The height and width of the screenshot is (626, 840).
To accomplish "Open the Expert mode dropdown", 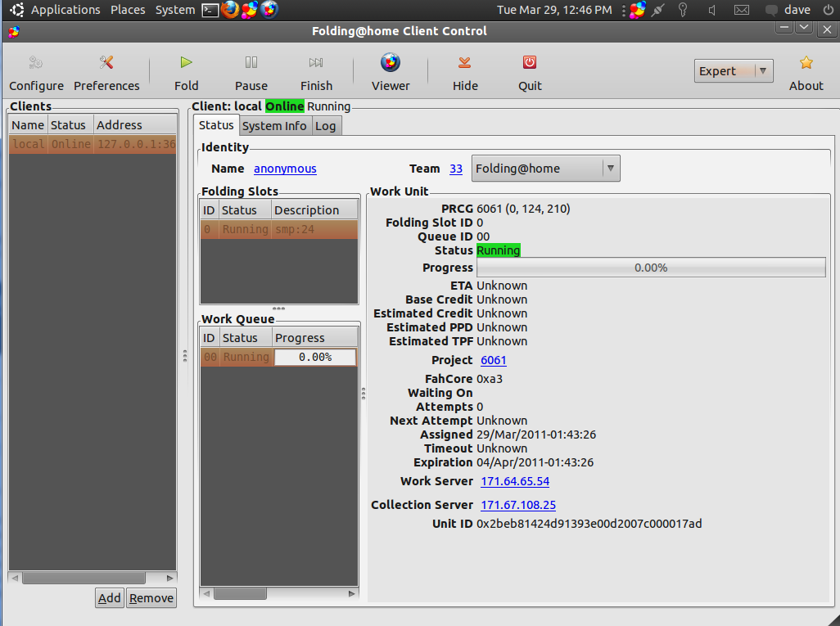I will click(x=734, y=70).
